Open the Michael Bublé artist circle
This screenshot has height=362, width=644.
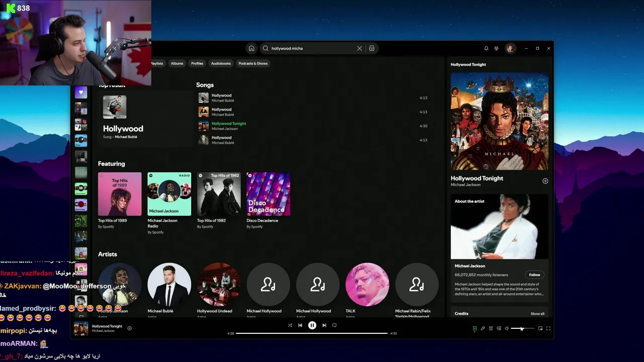169,285
